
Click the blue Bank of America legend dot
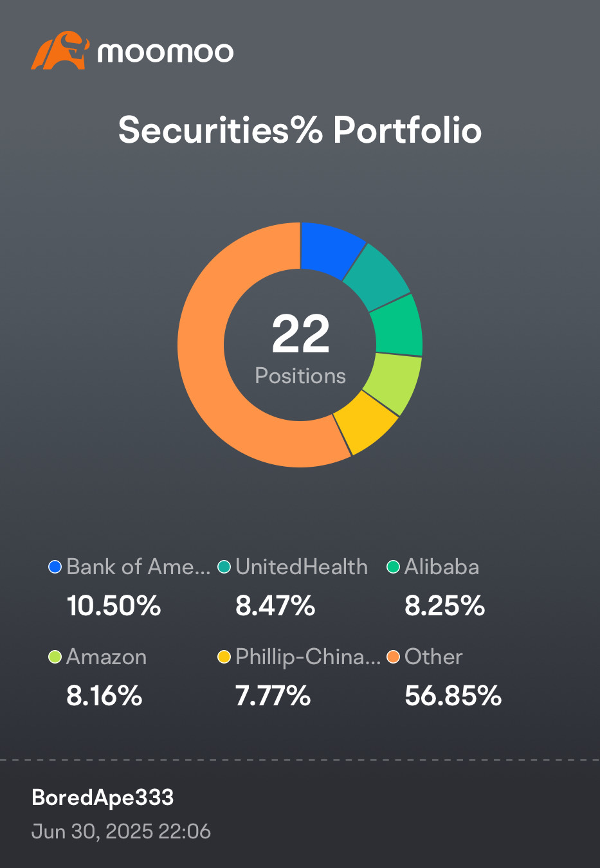point(55,567)
